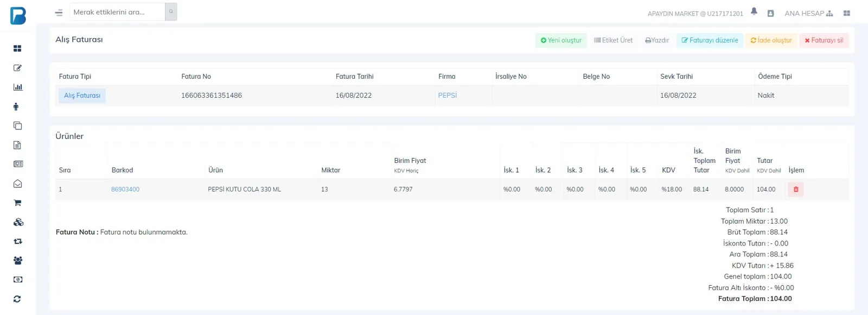Click the stacked boxes icon in sidebar
Image resolution: width=868 pixels, height=315 pixels.
(x=18, y=222)
